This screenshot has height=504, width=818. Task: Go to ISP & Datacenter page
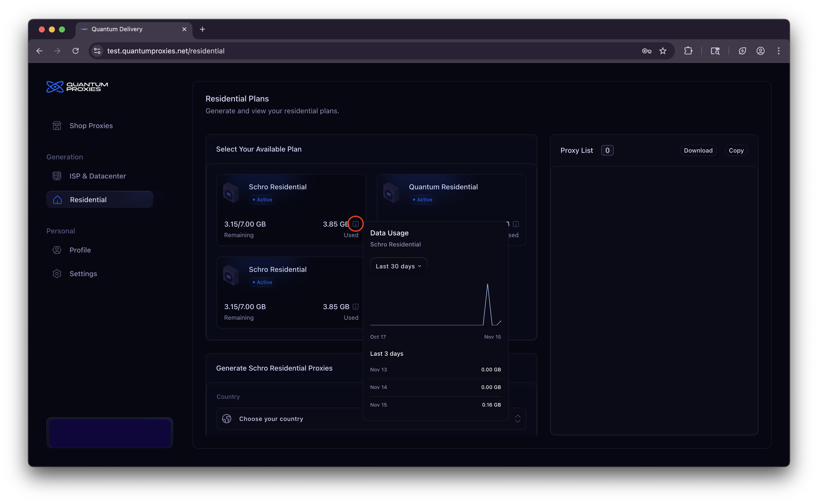pos(97,176)
